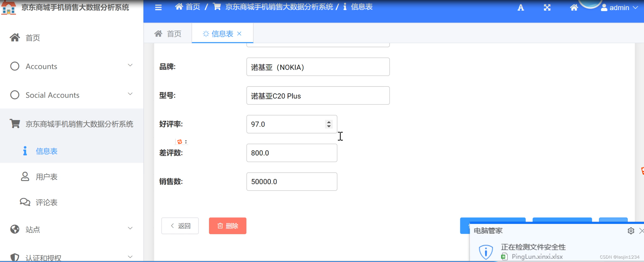Open font size 'A' icon in header
This screenshot has height=262, width=644.
521,8
